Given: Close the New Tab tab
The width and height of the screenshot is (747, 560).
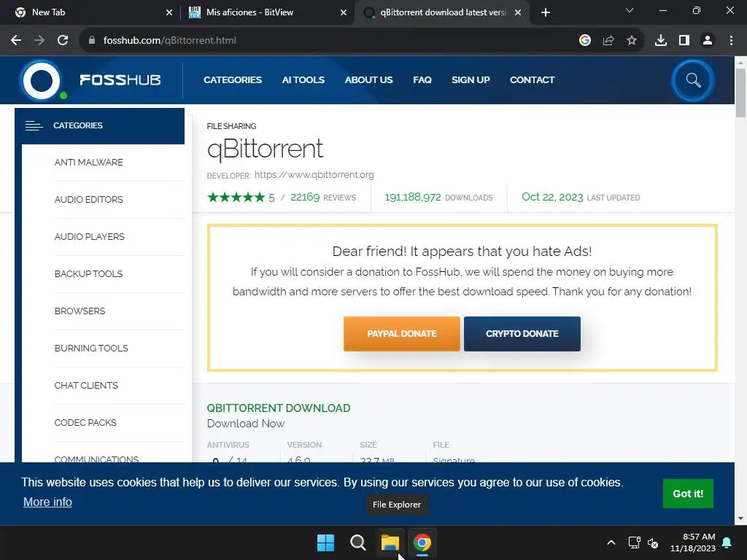Looking at the screenshot, I should (169, 12).
